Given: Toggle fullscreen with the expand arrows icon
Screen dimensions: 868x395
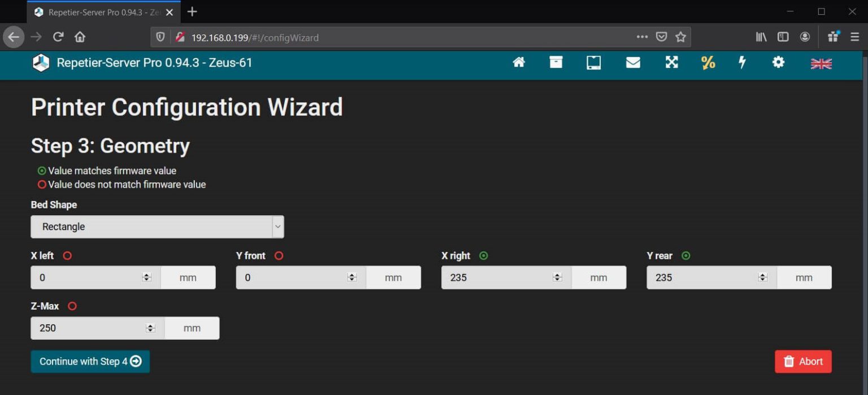Looking at the screenshot, I should 671,62.
